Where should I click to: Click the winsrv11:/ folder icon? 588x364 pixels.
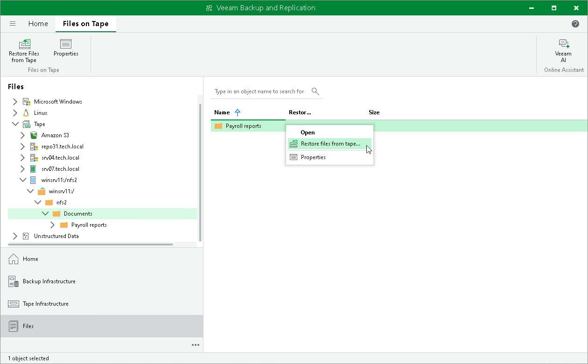pos(41,191)
